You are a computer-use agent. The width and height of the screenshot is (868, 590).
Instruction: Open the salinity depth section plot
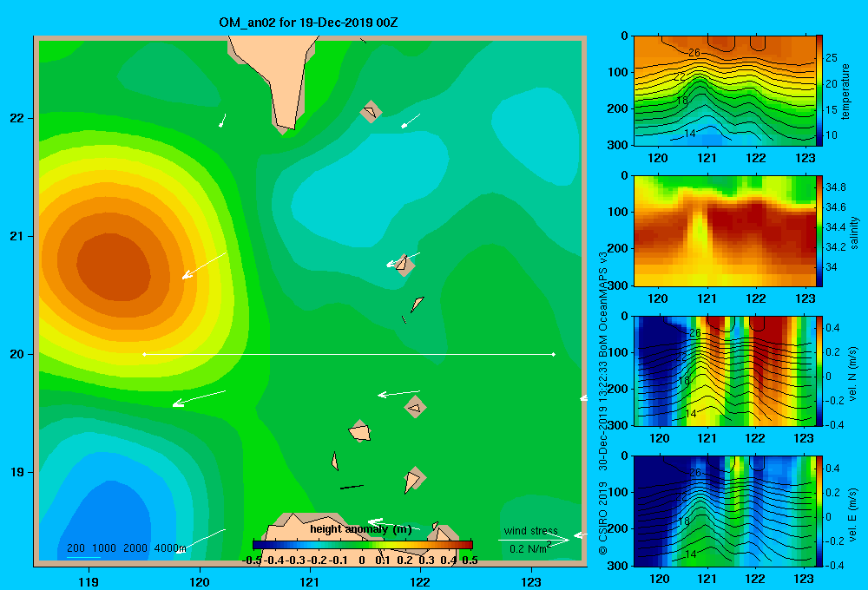725,231
